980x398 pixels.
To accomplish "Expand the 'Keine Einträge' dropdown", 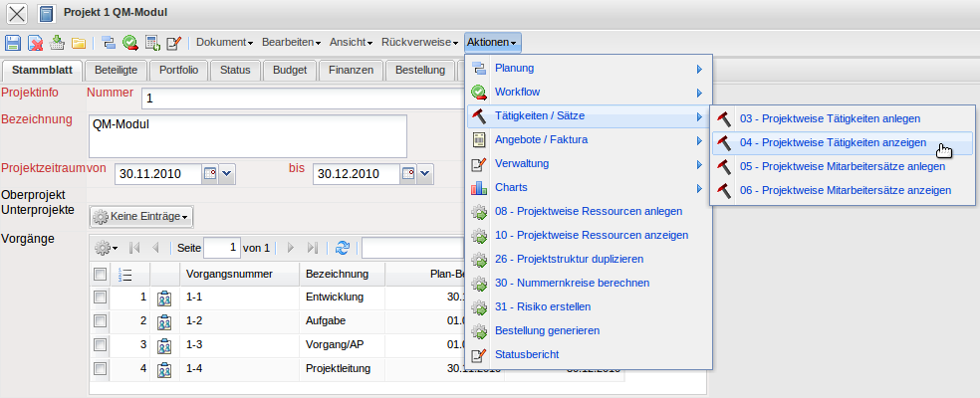I will tap(139, 216).
